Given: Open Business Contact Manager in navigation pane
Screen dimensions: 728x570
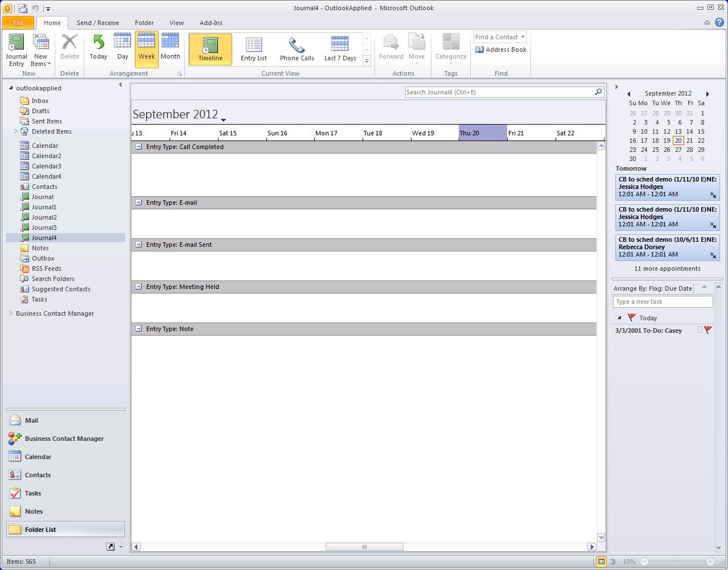Looking at the screenshot, I should click(x=64, y=439).
